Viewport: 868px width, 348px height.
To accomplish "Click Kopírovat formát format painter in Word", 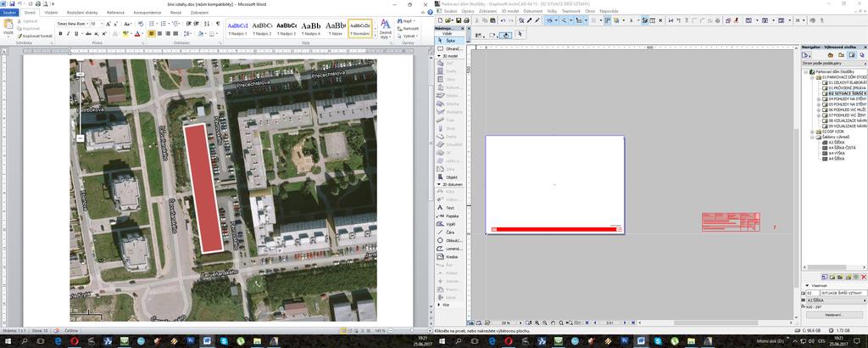I will coord(35,36).
